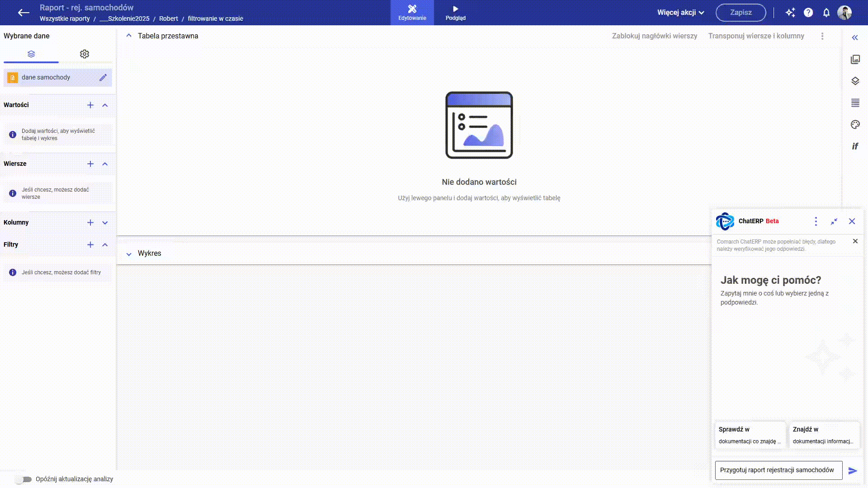Click the palette formatting icon in right sidebar

(855, 125)
